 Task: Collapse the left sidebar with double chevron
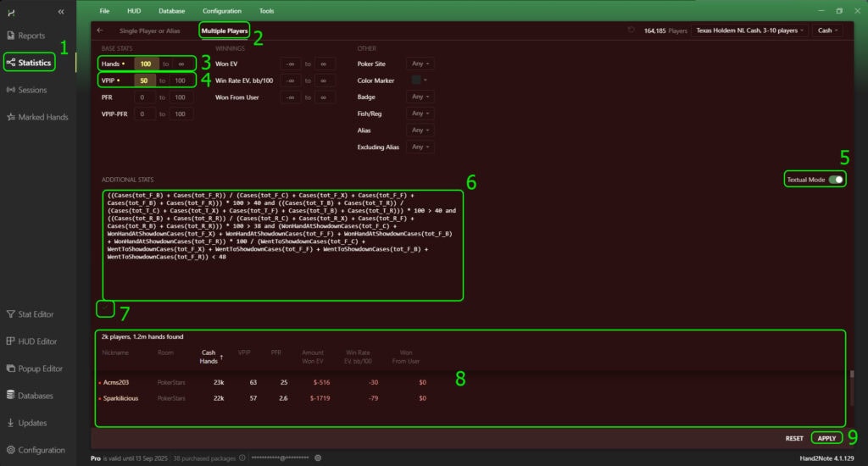(x=61, y=12)
